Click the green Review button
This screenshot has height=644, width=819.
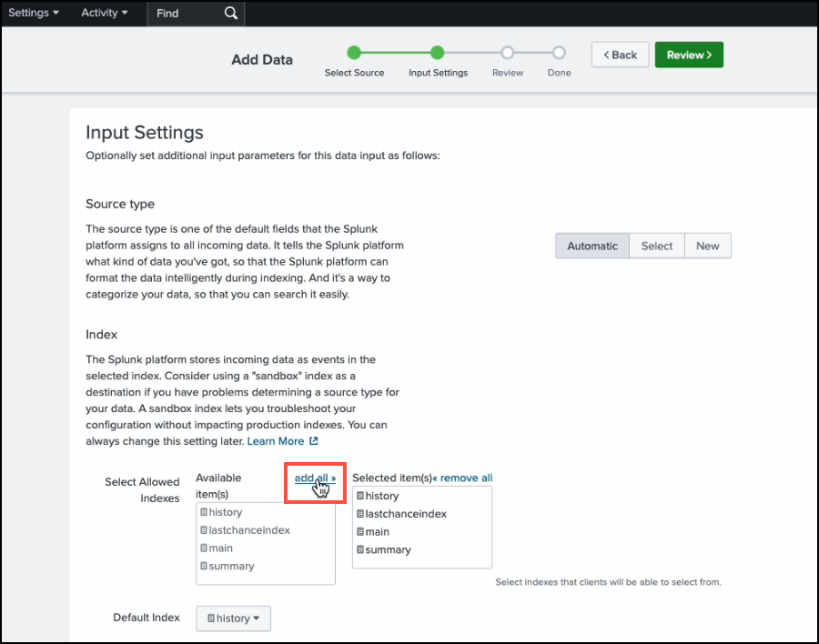point(689,55)
